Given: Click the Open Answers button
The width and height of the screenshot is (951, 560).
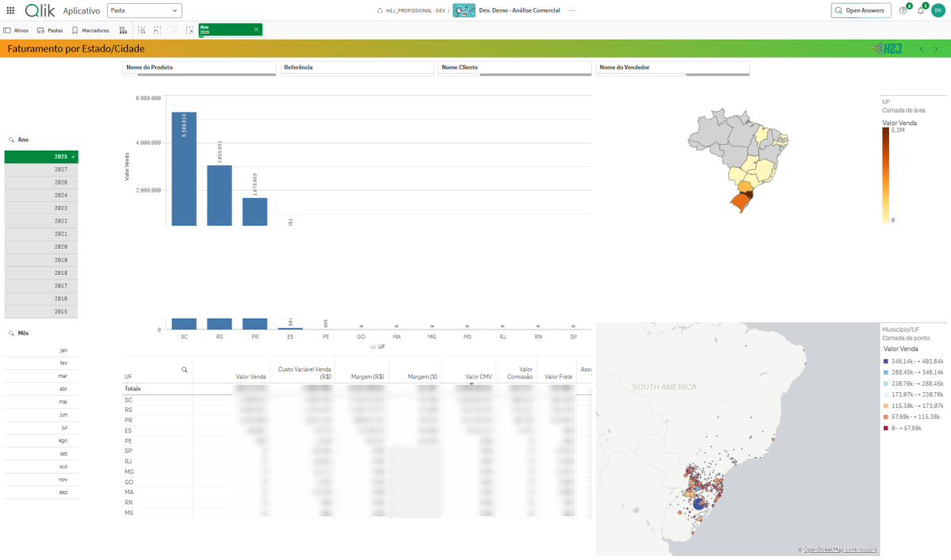Looking at the screenshot, I should point(861,10).
